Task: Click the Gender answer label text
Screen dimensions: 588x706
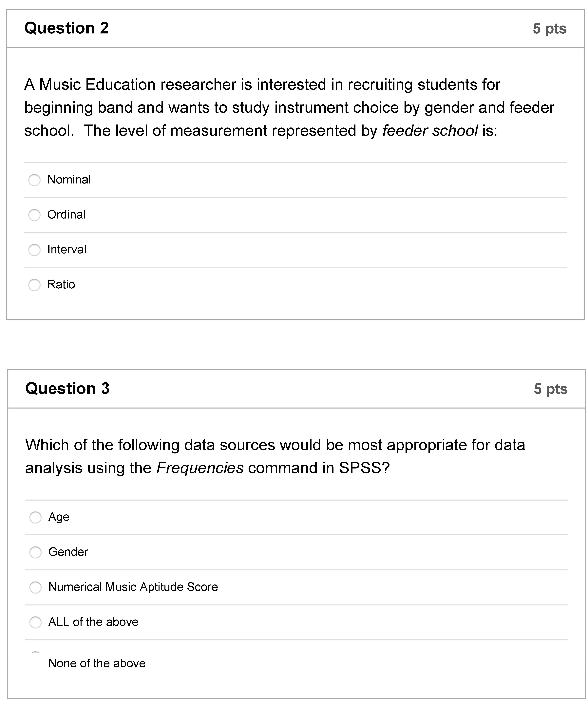Action: [68, 552]
